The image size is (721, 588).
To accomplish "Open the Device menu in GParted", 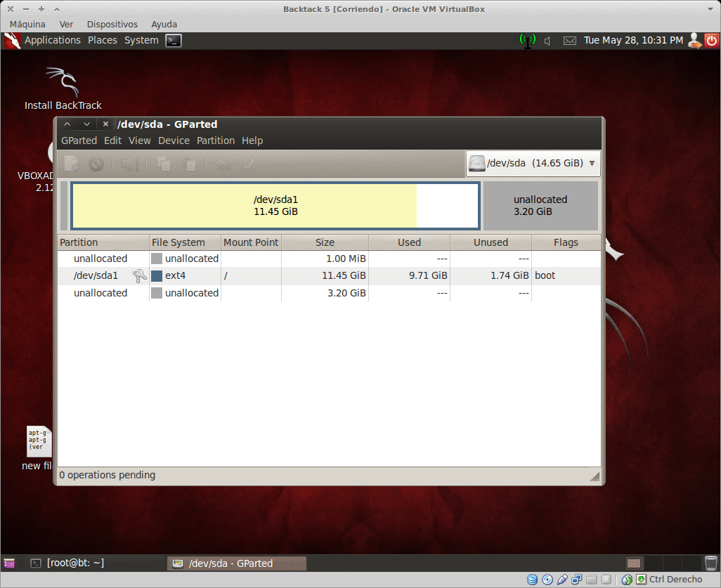I will click(x=174, y=141).
